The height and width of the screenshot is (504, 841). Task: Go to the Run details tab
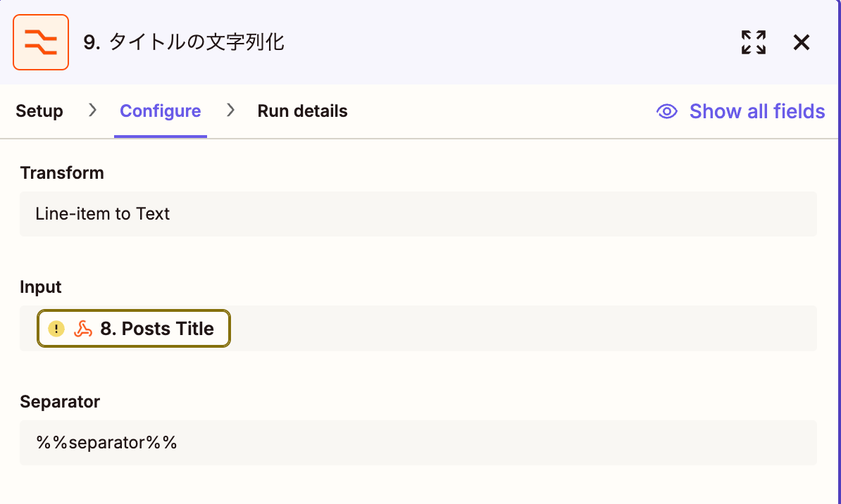302,111
